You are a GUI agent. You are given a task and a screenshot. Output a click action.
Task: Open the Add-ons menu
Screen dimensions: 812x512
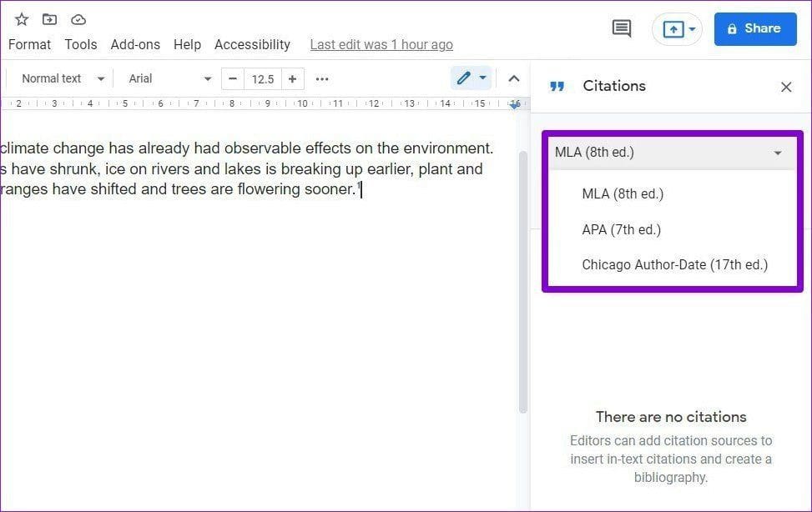135,44
